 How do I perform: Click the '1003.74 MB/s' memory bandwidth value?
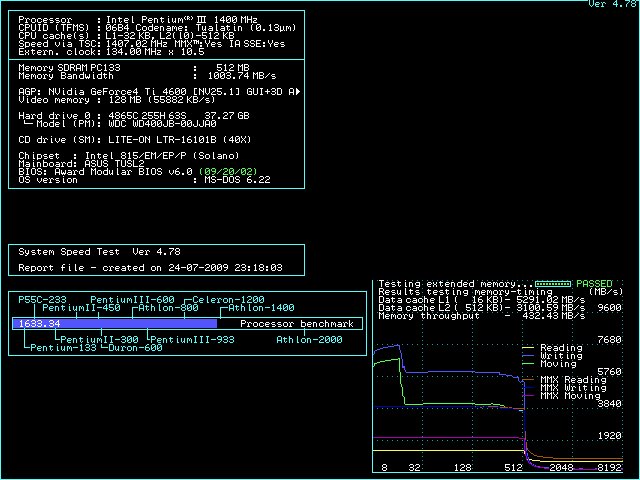pyautogui.click(x=242, y=76)
